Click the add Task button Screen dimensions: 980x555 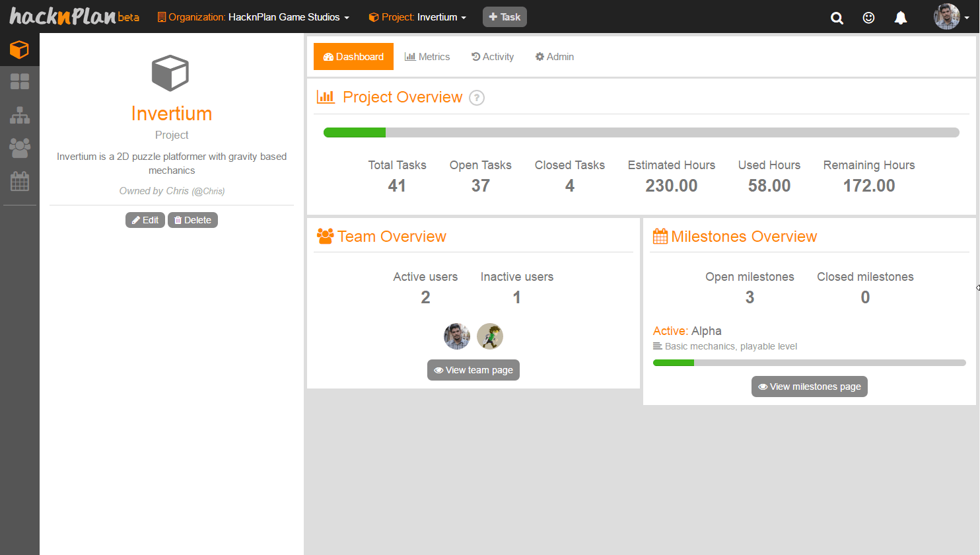pyautogui.click(x=505, y=17)
